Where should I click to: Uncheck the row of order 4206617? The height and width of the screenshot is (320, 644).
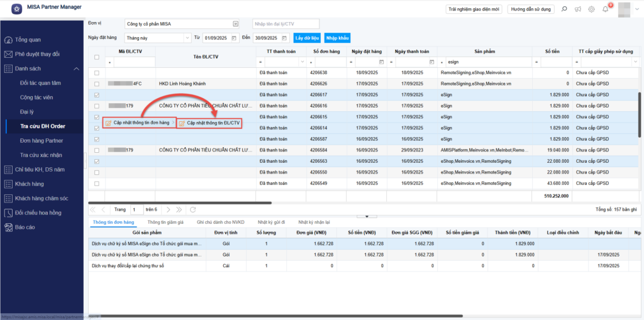pos(96,95)
